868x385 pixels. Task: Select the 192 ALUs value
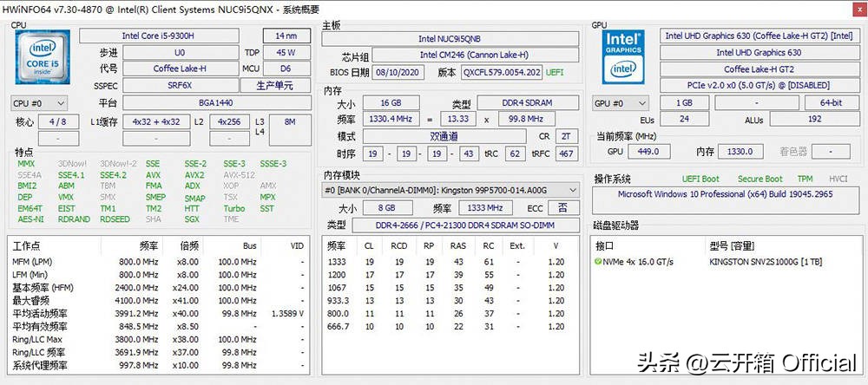[814, 120]
